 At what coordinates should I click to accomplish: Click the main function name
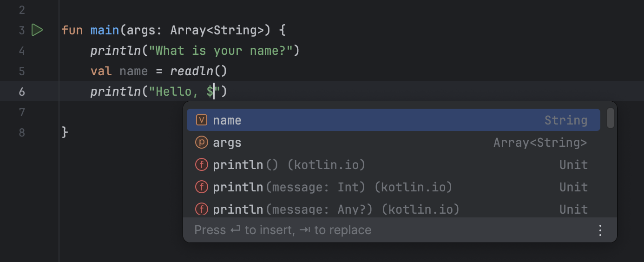pyautogui.click(x=105, y=31)
